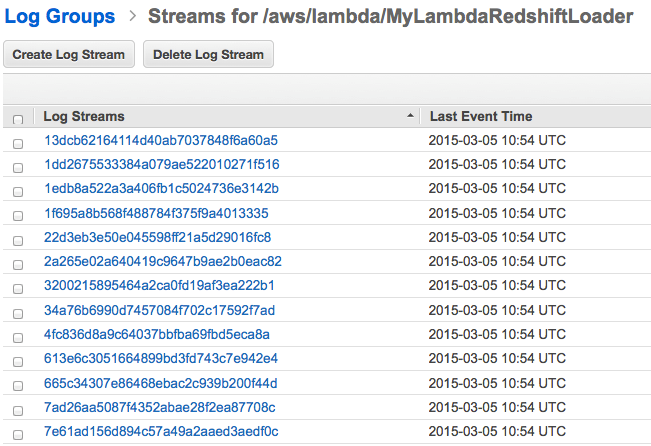
Task: Toggle the select-all checkbox in the table header
Action: (18, 120)
